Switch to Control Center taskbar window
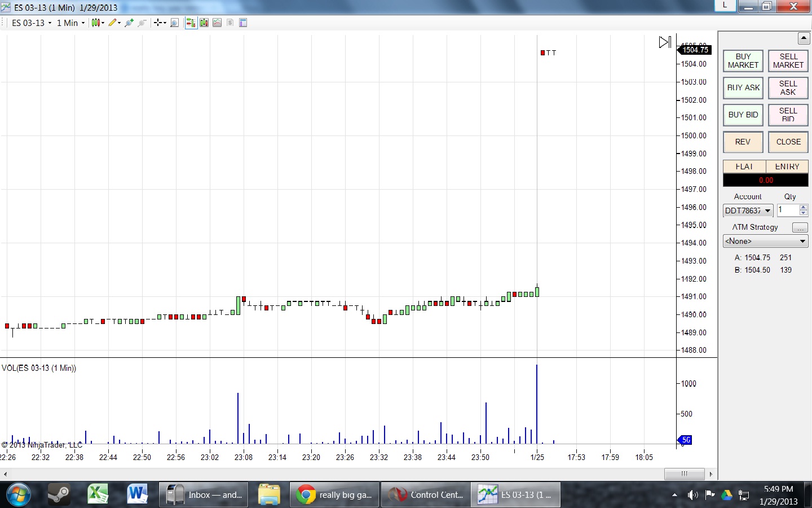The width and height of the screenshot is (812, 508). 426,495
